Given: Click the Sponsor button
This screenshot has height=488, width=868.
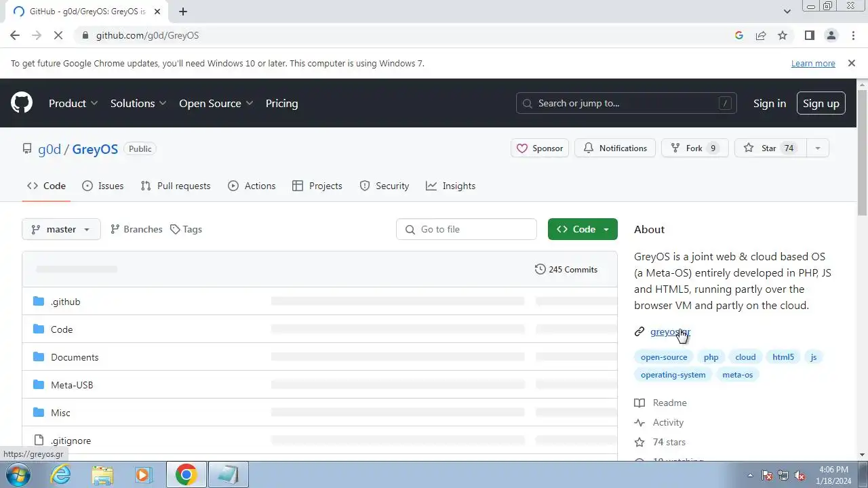Looking at the screenshot, I should 540,148.
